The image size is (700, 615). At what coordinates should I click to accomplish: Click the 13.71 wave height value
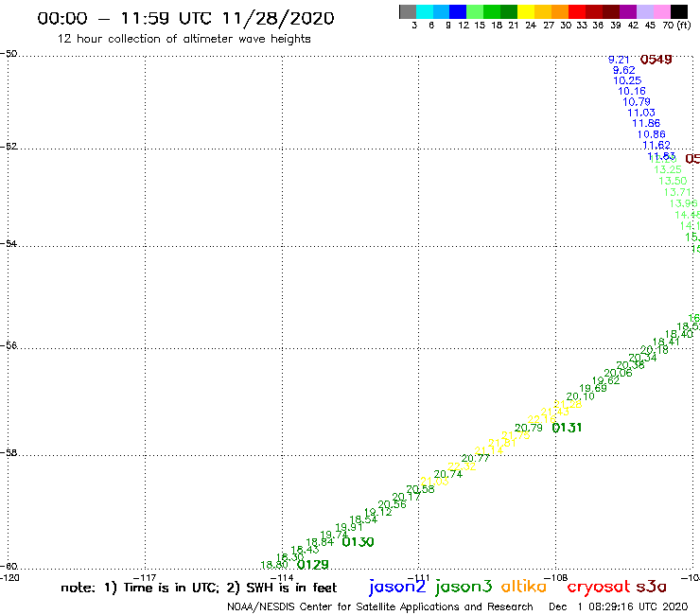coord(677,192)
